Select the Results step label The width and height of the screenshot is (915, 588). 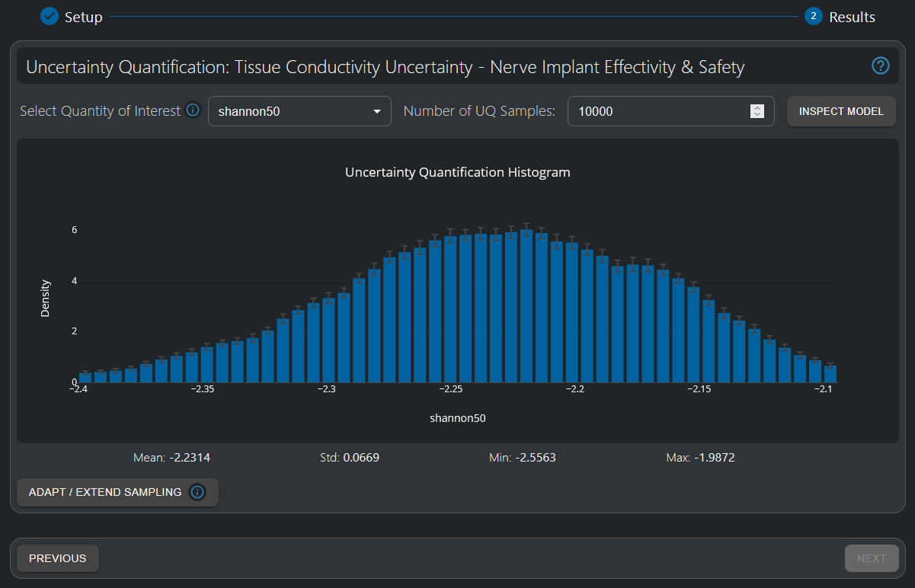click(x=852, y=17)
